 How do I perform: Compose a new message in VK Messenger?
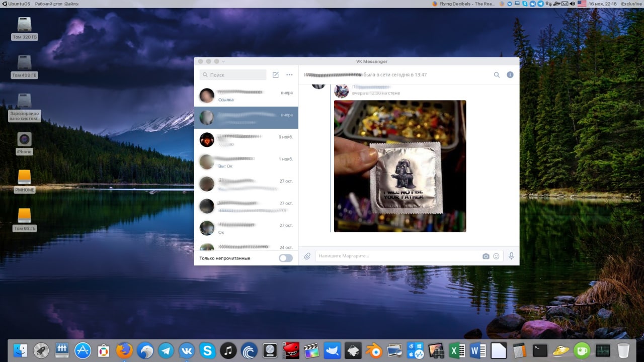click(276, 75)
